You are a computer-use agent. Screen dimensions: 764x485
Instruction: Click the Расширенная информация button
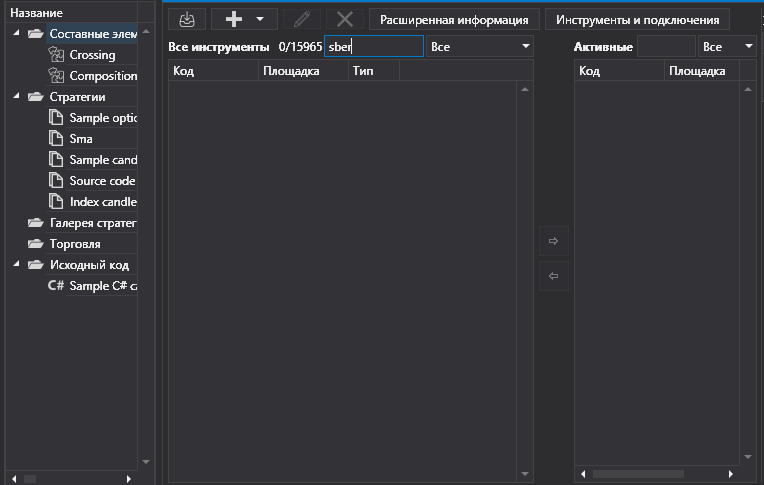click(x=454, y=19)
